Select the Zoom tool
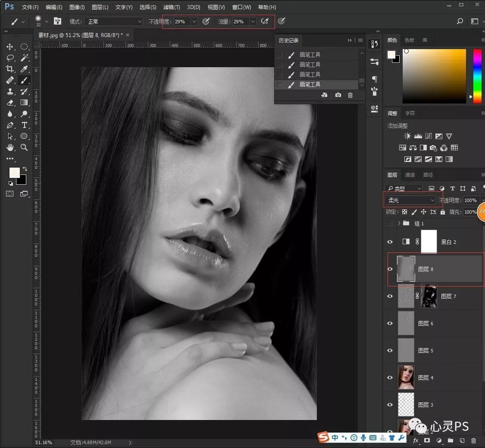The image size is (485, 448). click(x=24, y=147)
